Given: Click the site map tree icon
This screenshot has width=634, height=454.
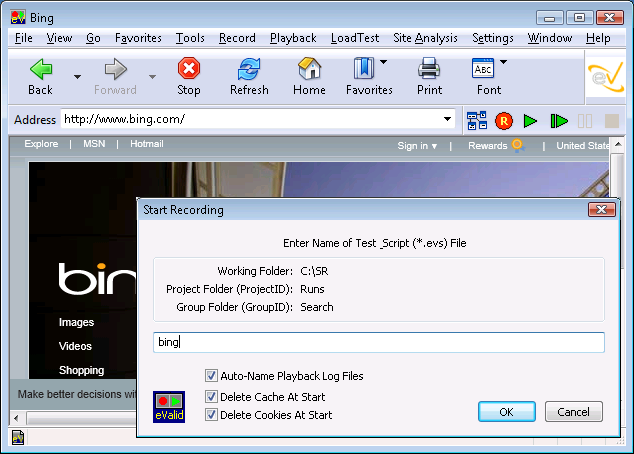Looking at the screenshot, I should [477, 121].
